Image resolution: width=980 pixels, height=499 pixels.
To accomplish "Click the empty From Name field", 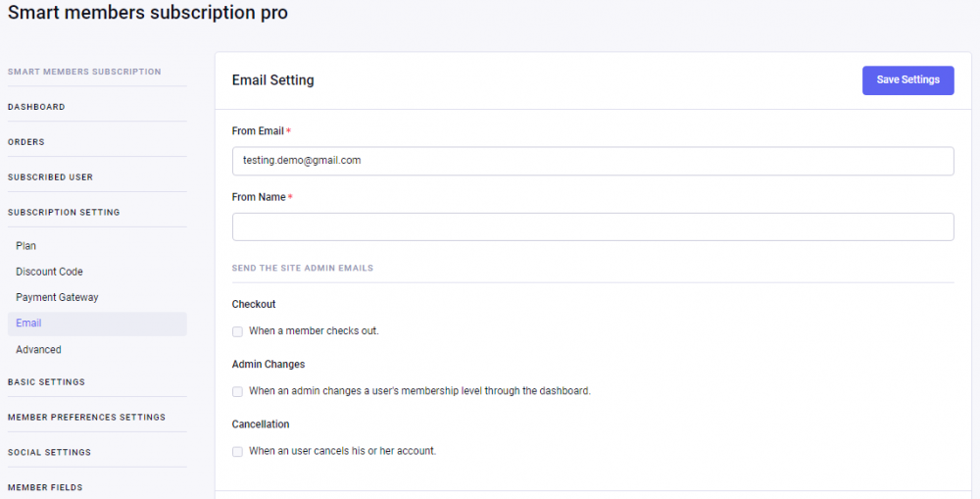I will point(592,226).
